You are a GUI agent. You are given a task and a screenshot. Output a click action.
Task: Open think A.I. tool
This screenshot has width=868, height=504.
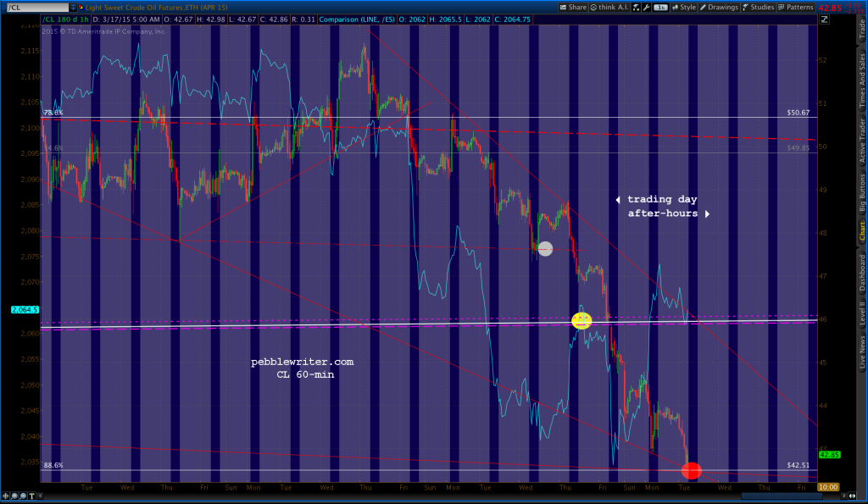pos(609,7)
